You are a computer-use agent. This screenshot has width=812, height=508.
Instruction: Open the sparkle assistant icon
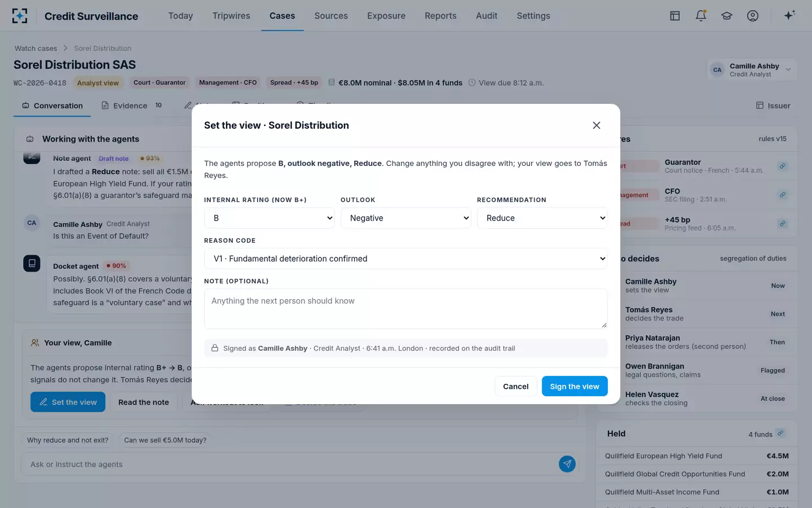[x=789, y=15]
